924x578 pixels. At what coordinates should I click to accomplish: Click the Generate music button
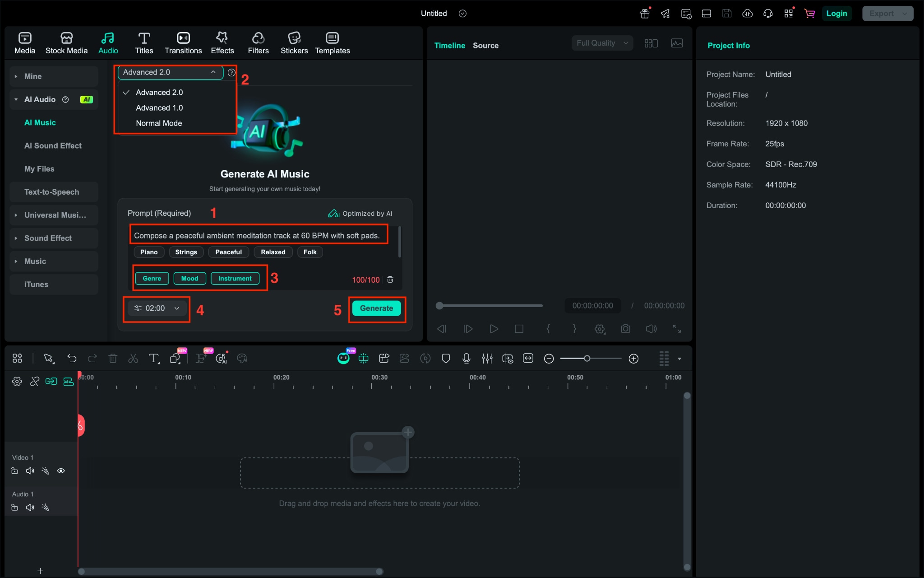[377, 308]
